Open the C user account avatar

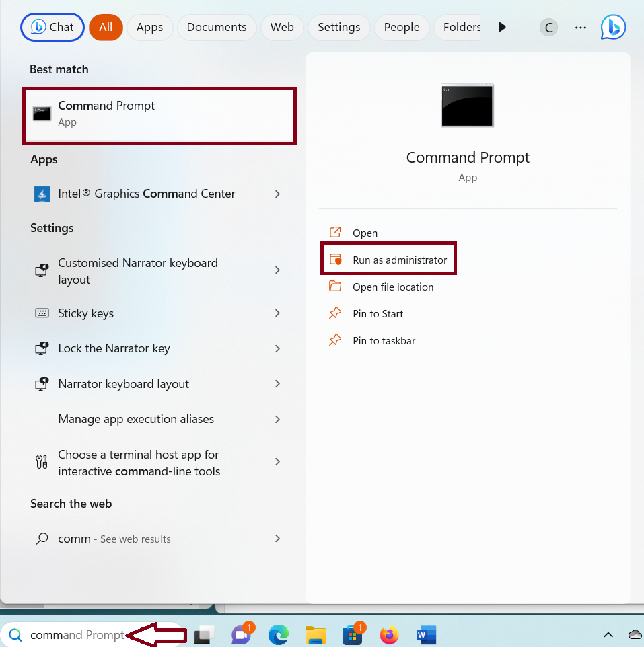548,28
